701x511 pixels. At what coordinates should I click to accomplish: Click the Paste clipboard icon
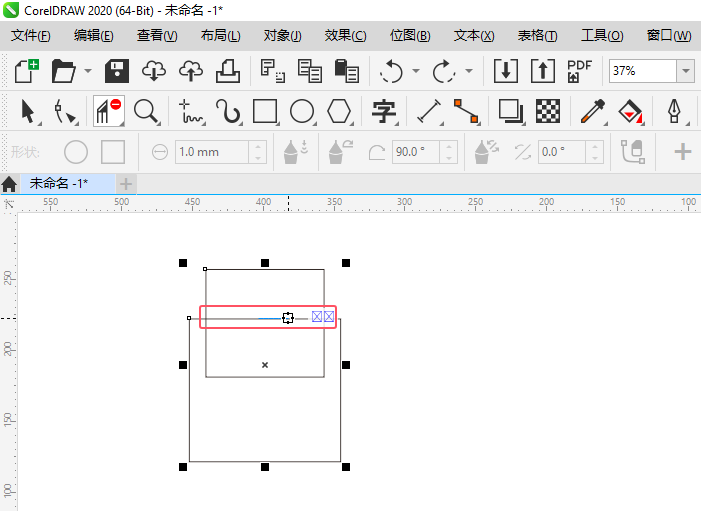[346, 71]
